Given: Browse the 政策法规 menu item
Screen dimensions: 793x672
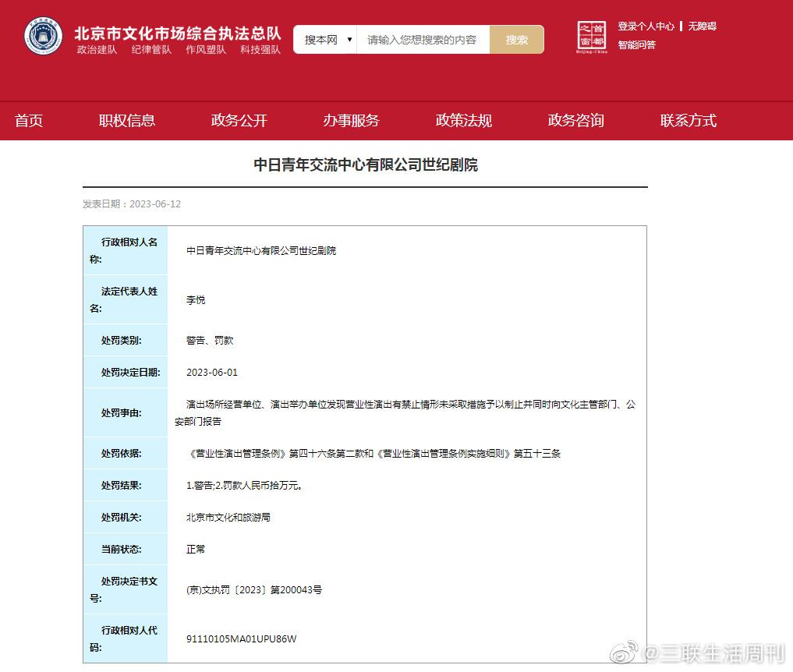Looking at the screenshot, I should [462, 120].
